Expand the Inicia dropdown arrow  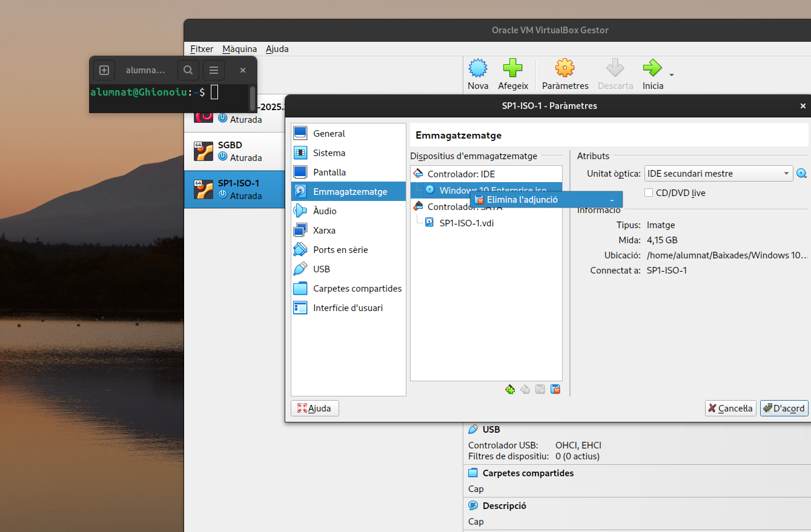(672, 75)
